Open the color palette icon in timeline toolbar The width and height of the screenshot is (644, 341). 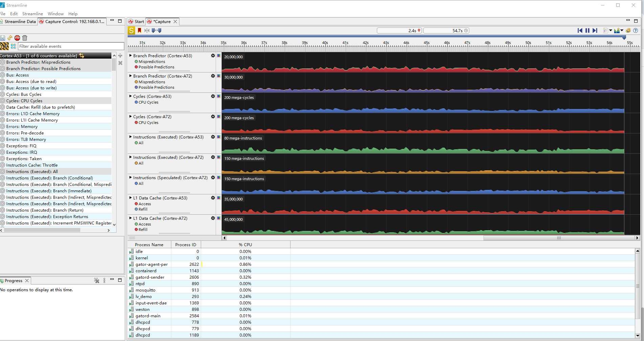pyautogui.click(x=628, y=30)
